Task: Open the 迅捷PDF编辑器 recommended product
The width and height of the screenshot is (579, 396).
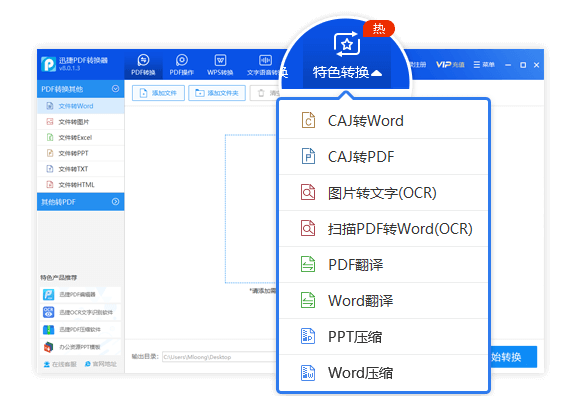Action: pos(80,294)
